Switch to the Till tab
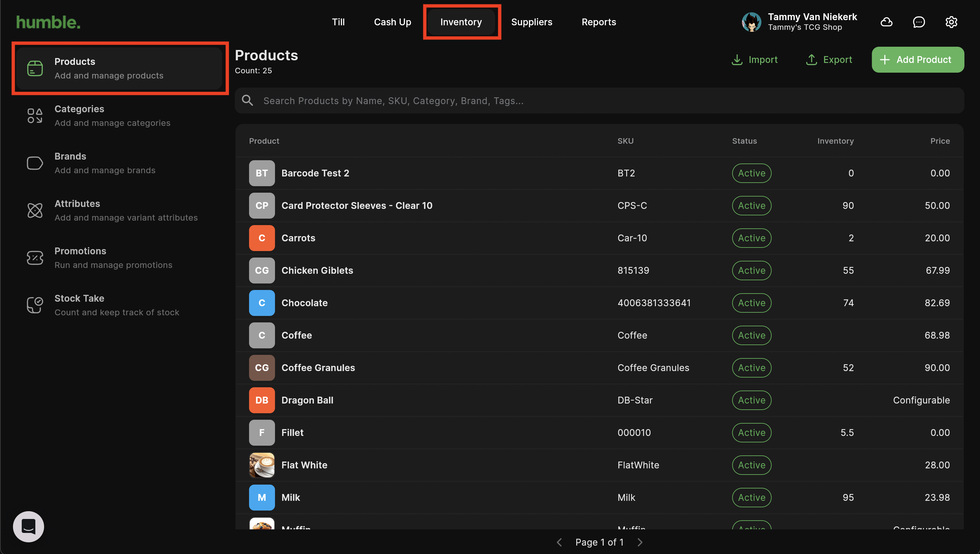 pos(338,22)
